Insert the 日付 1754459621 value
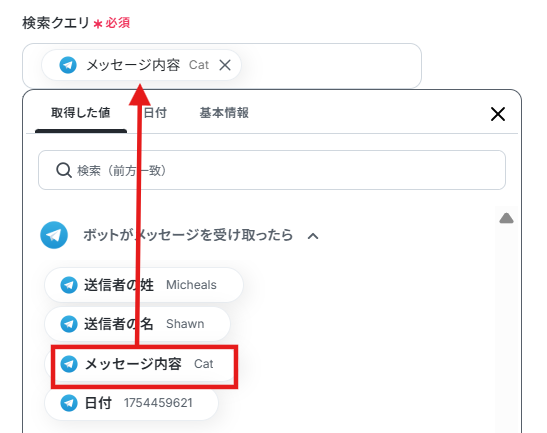 tap(132, 403)
